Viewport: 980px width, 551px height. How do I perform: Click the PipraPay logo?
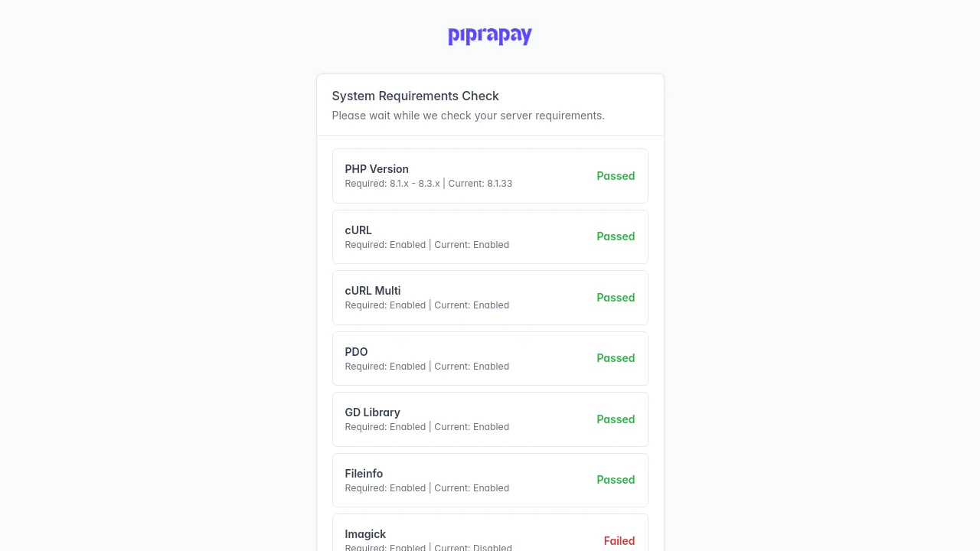point(490,36)
